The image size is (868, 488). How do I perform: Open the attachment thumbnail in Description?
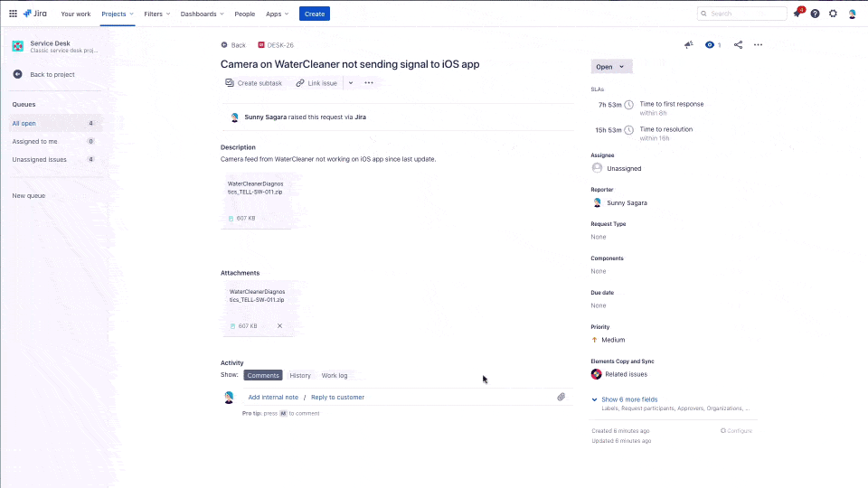tap(256, 201)
